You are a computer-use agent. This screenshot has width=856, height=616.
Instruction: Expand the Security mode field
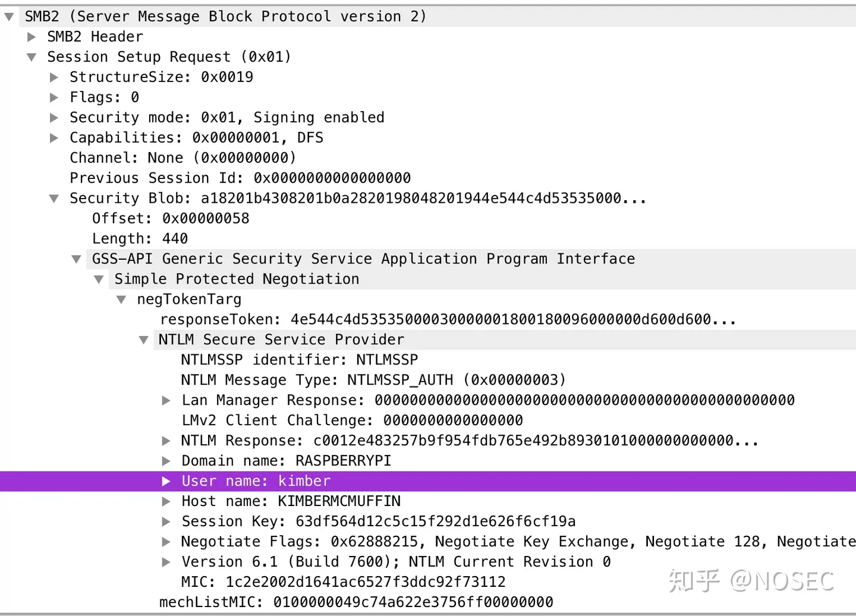(x=54, y=118)
